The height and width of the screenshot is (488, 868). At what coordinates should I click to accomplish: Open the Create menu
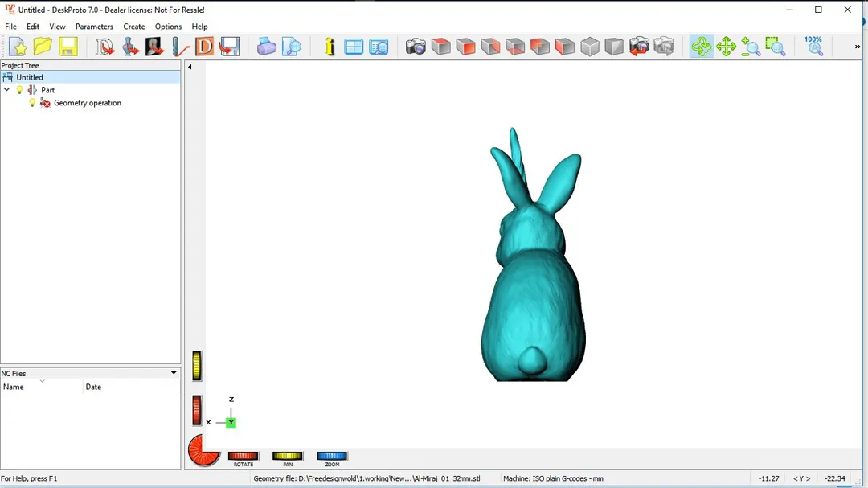coord(134,27)
